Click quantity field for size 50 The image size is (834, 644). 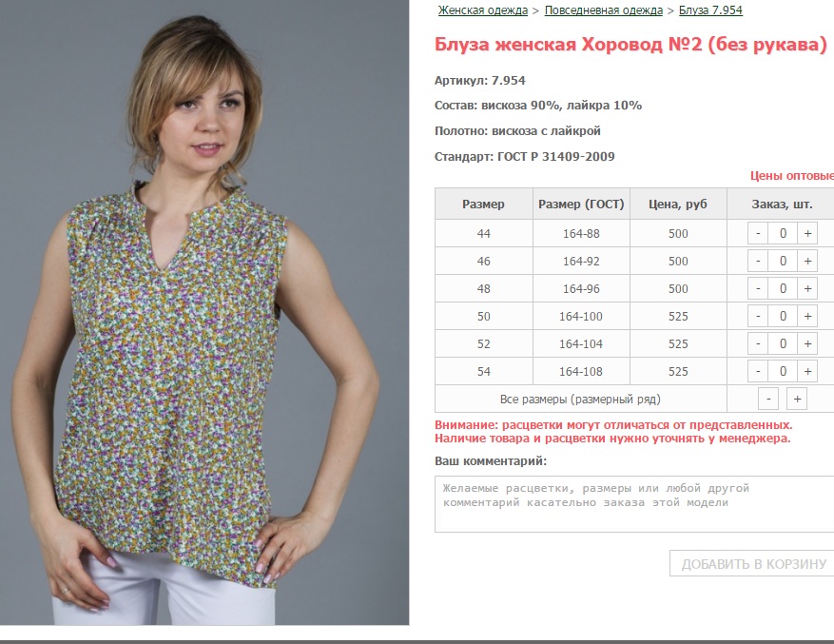pos(783,316)
